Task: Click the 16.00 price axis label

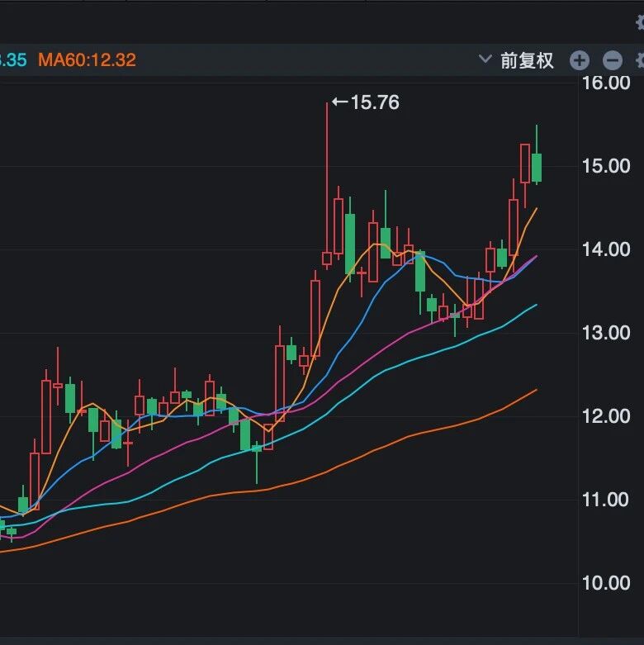Action: click(606, 83)
